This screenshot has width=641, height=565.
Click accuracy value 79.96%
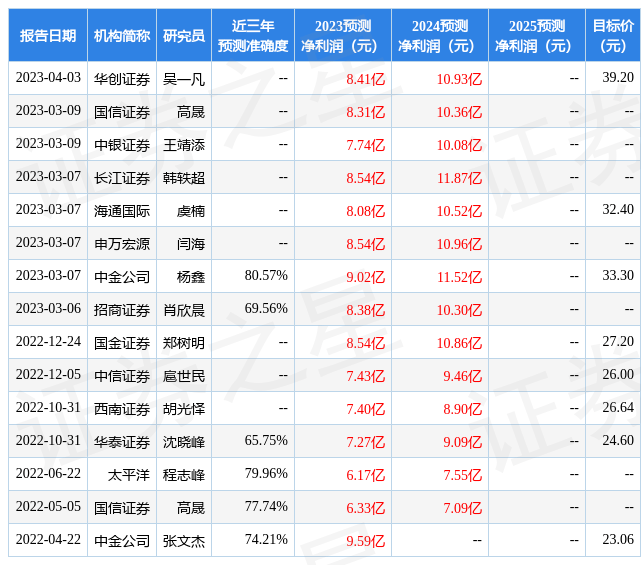pyautogui.click(x=266, y=474)
